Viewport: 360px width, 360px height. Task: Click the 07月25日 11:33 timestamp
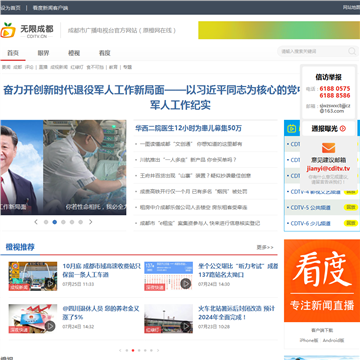tap(78, 284)
